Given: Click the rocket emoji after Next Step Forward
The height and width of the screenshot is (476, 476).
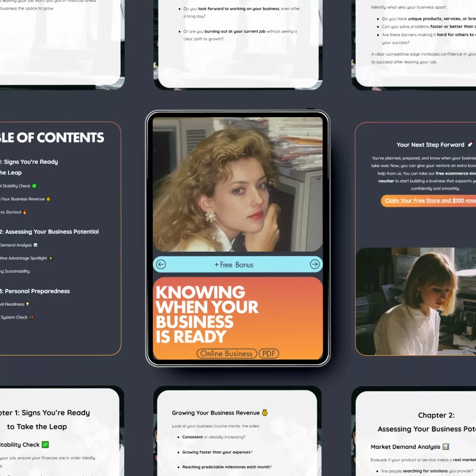Looking at the screenshot, I should pos(469,145).
